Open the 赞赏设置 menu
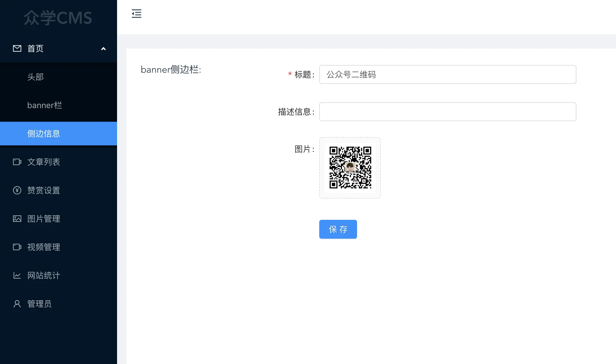Image resolution: width=616 pixels, height=364 pixels. [x=59, y=190]
